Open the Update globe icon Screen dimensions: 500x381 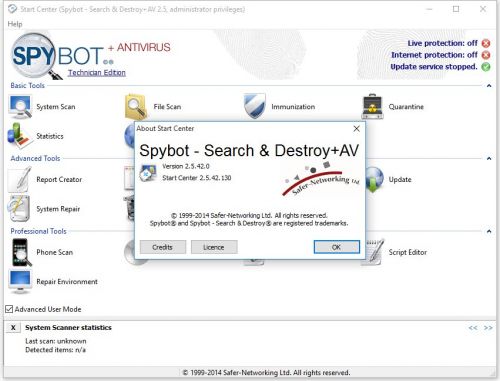point(374,179)
